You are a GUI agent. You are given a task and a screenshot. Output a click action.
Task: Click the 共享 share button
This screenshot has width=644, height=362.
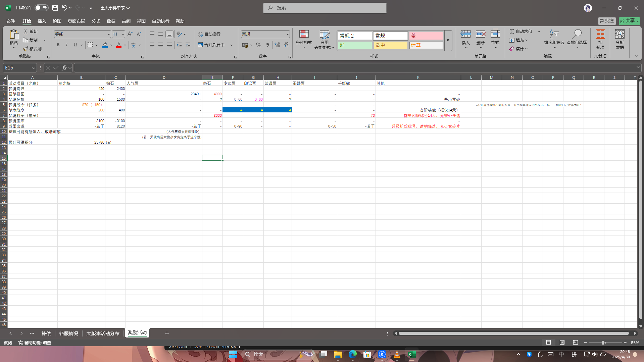click(x=629, y=21)
